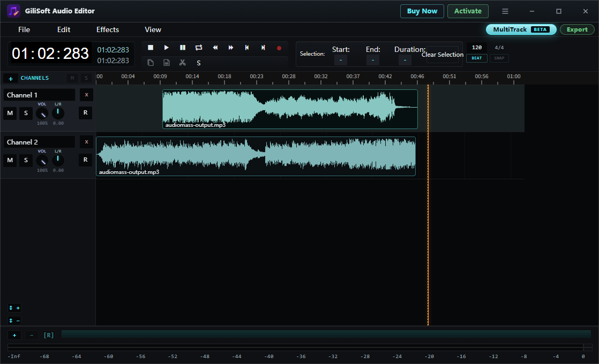This screenshot has width=599, height=364.
Task: Click the S tool in the edit toolbar
Action: pyautogui.click(x=199, y=63)
